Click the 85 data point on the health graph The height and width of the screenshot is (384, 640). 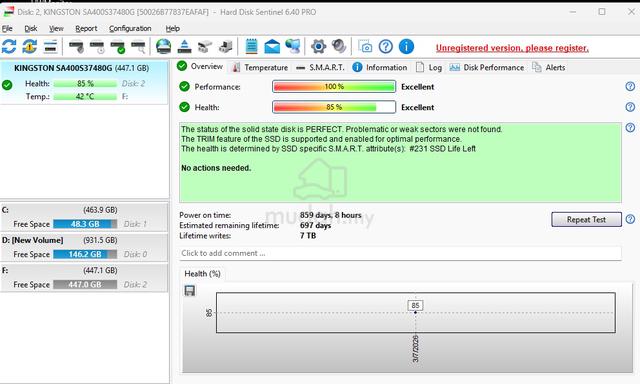pos(416,312)
